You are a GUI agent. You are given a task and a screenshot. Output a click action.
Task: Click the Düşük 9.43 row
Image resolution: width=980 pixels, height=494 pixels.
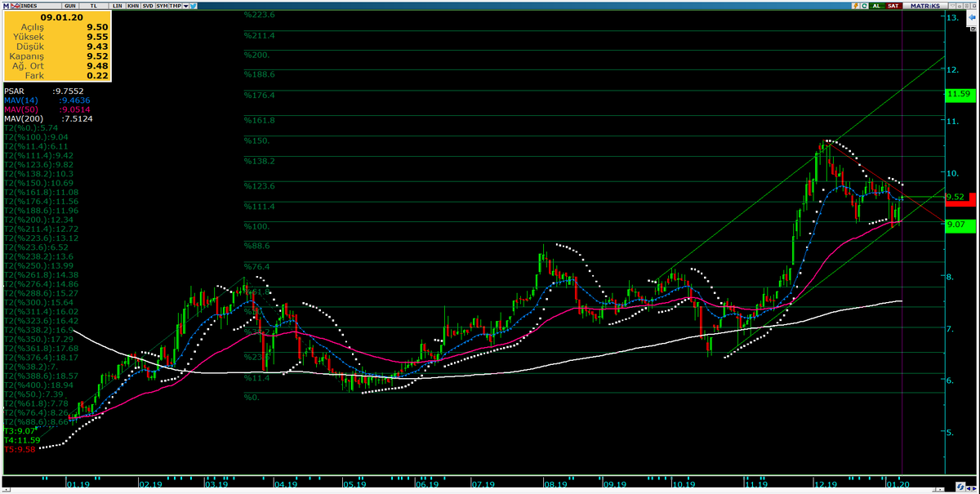pos(57,47)
